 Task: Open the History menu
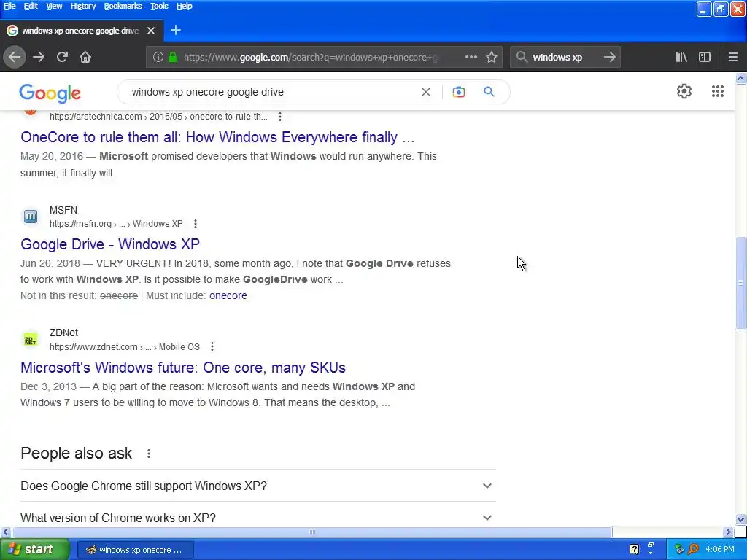click(x=83, y=6)
